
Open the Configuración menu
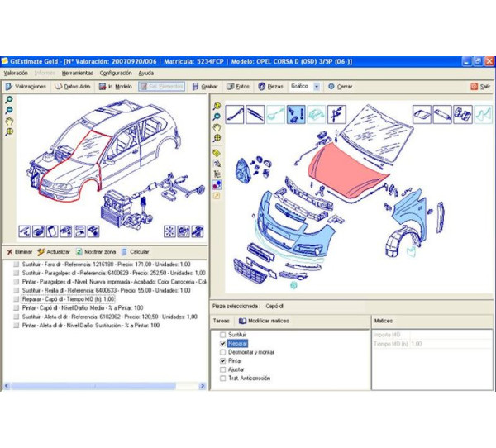pos(116,73)
